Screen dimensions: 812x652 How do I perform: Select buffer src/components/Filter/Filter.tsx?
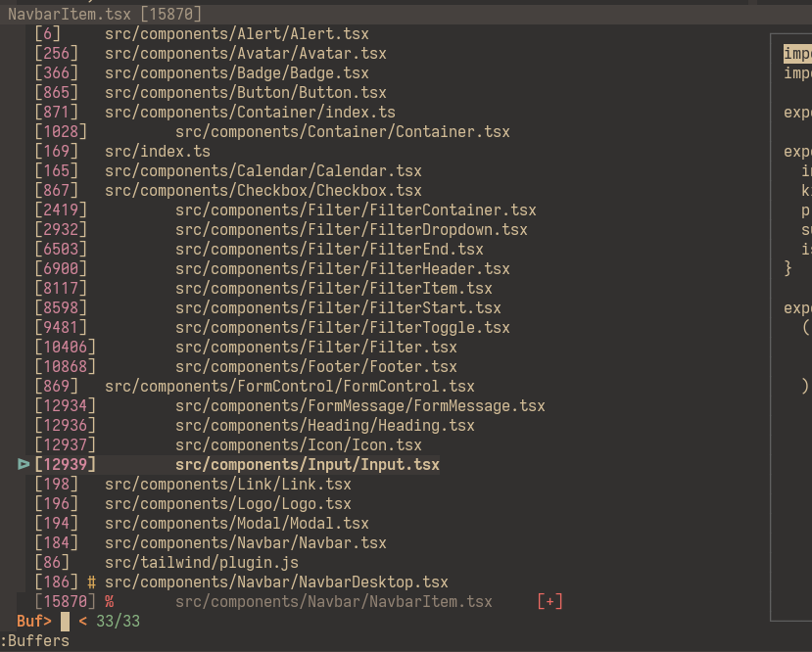tap(316, 348)
